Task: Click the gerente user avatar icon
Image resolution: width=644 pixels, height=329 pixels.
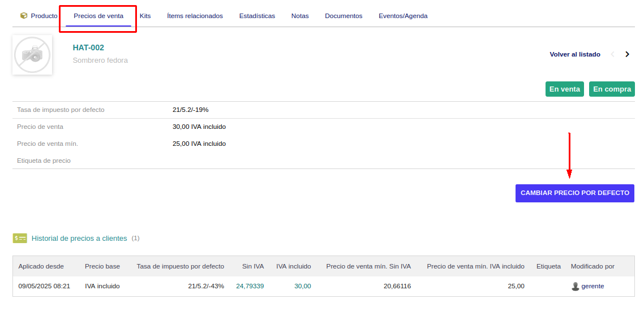Action: tap(576, 286)
